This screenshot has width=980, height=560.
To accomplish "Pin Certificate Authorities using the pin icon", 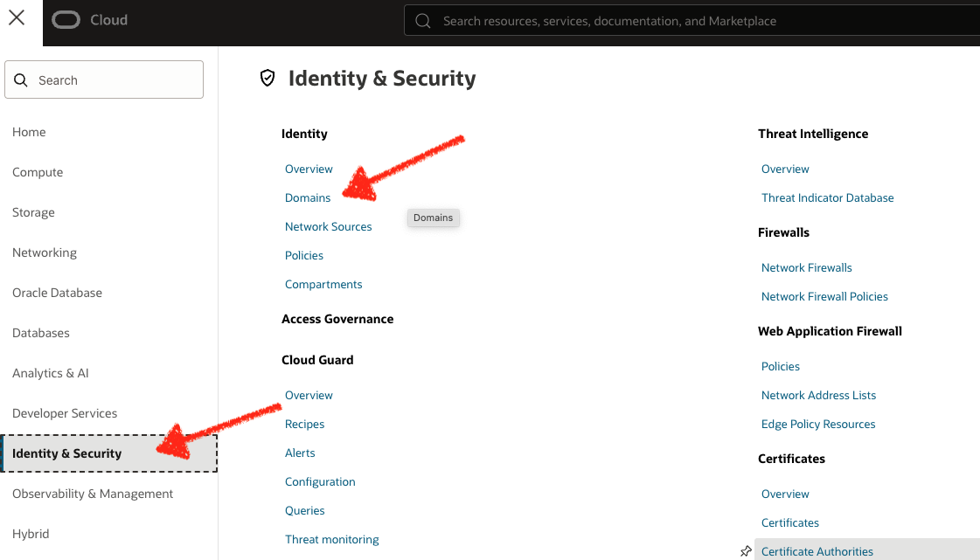I will [746, 551].
